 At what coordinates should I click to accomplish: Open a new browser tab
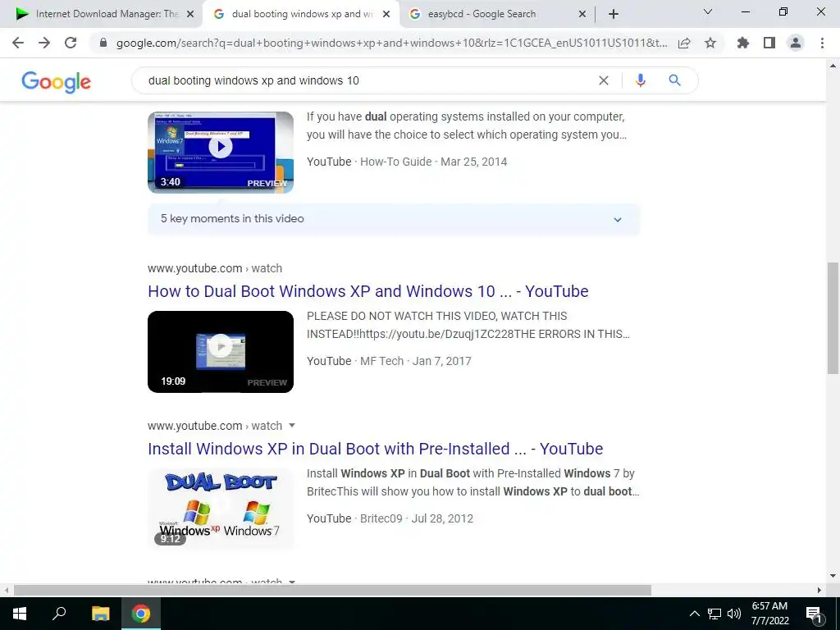(614, 14)
